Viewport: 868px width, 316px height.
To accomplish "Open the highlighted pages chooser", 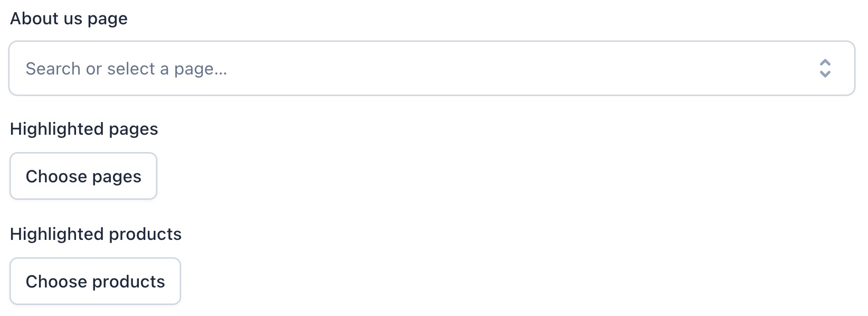I will (x=83, y=176).
